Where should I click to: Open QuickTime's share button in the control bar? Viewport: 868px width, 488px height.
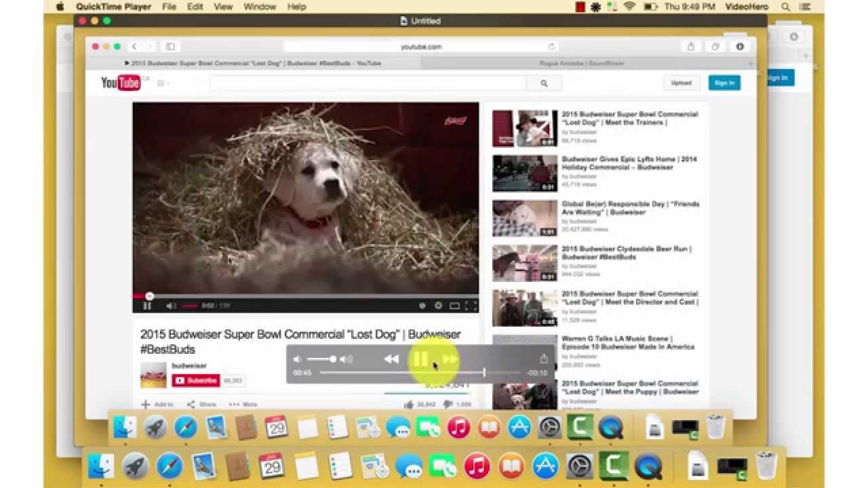tap(543, 359)
